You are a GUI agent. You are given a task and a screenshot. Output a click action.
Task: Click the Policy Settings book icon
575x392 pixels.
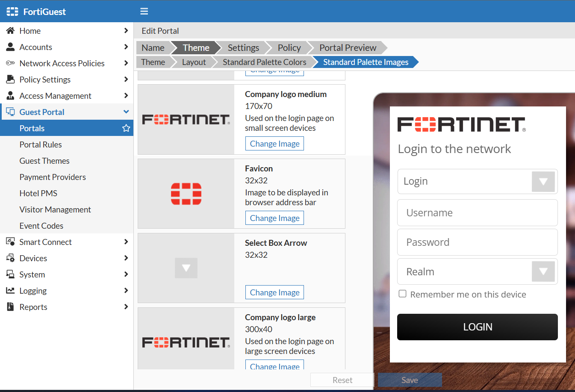pyautogui.click(x=10, y=79)
